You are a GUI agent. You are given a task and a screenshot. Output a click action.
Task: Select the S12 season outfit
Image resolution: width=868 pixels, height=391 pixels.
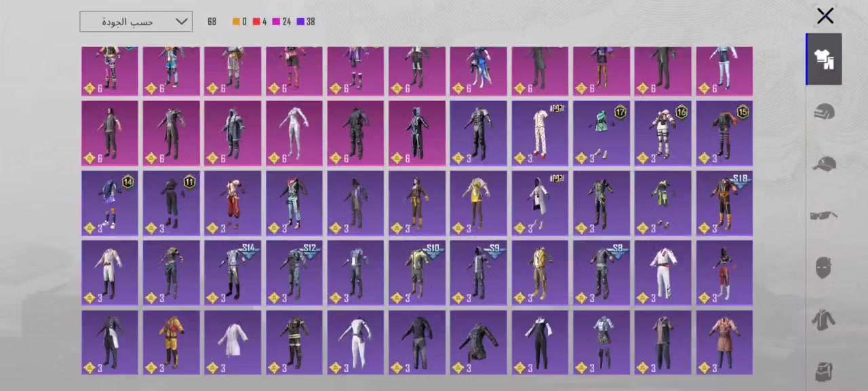pos(294,272)
